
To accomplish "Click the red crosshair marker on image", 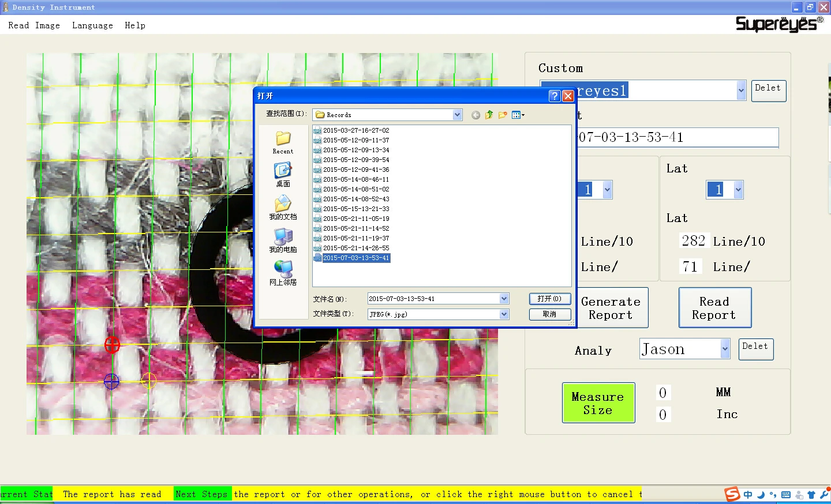I will click(x=112, y=345).
